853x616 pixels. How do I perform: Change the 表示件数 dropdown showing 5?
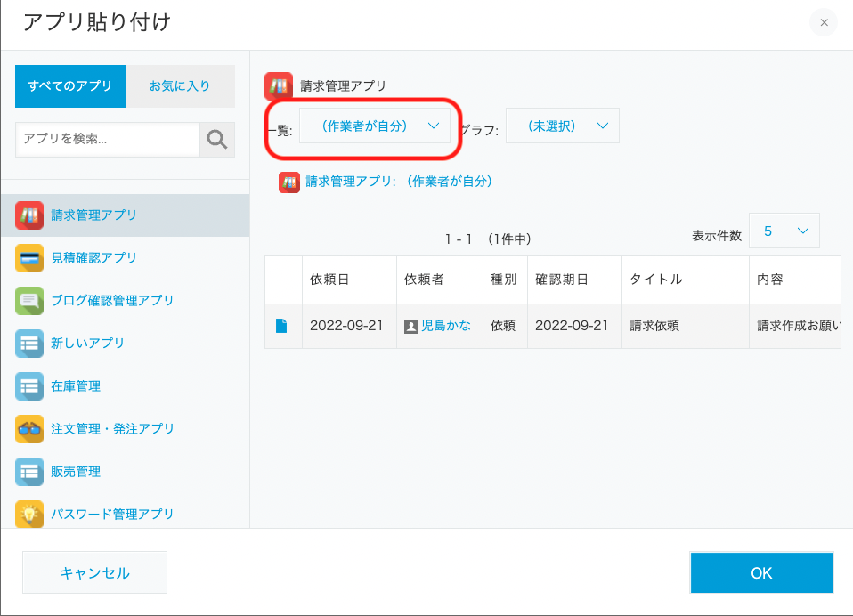point(784,231)
